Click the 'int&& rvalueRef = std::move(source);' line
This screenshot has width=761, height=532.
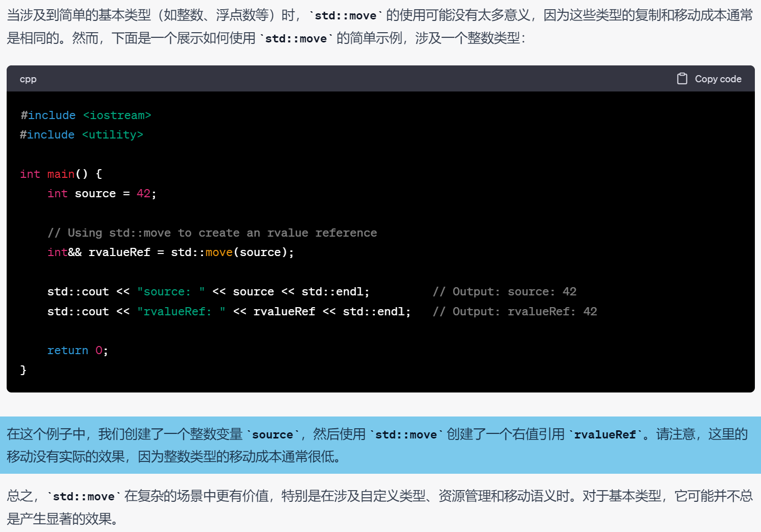[x=171, y=252]
